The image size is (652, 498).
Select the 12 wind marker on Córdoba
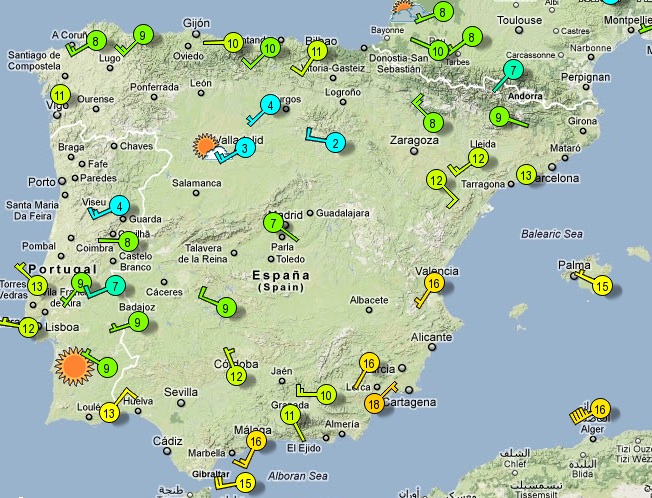[x=236, y=376]
